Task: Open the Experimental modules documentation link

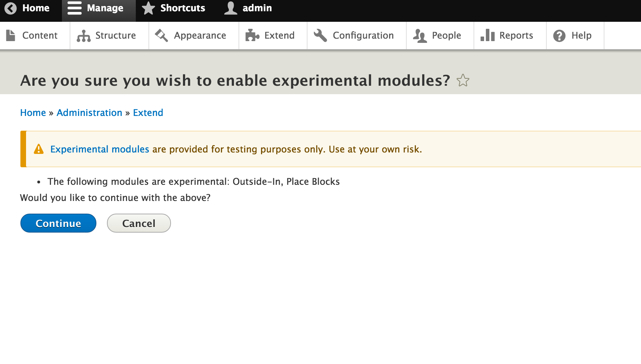Action: [x=100, y=149]
